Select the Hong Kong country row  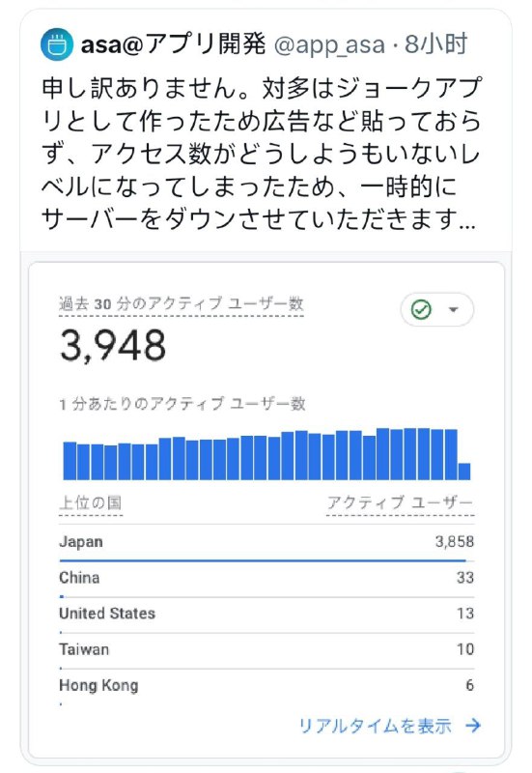266,685
